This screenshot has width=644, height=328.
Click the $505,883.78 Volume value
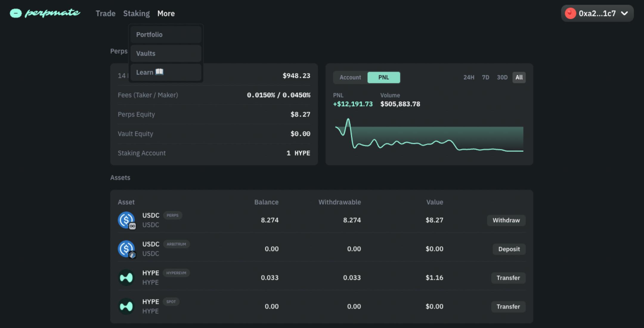(400, 104)
